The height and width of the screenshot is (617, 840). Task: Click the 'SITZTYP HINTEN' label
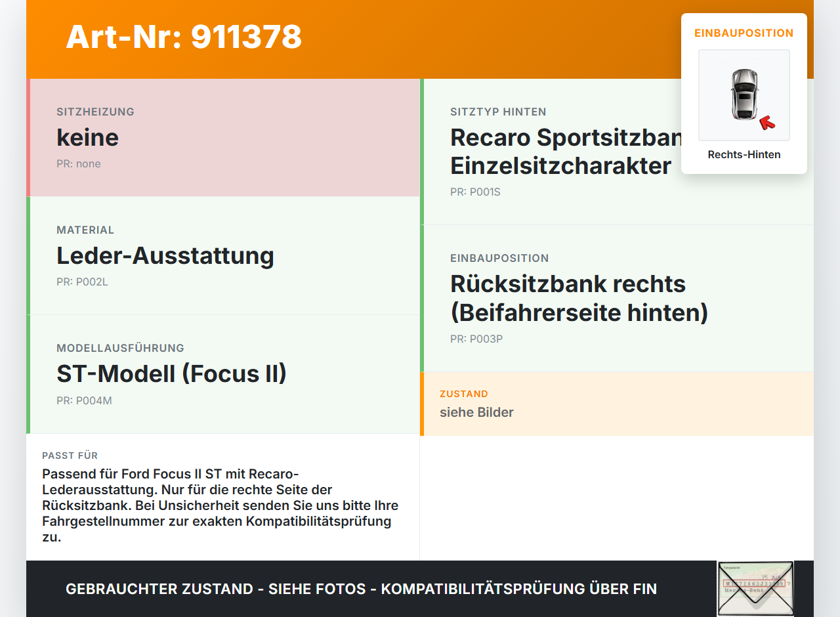pyautogui.click(x=498, y=112)
